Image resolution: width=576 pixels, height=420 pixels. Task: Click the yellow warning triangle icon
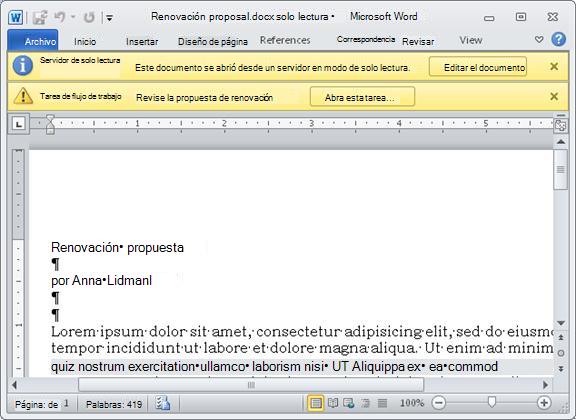tap(23, 96)
